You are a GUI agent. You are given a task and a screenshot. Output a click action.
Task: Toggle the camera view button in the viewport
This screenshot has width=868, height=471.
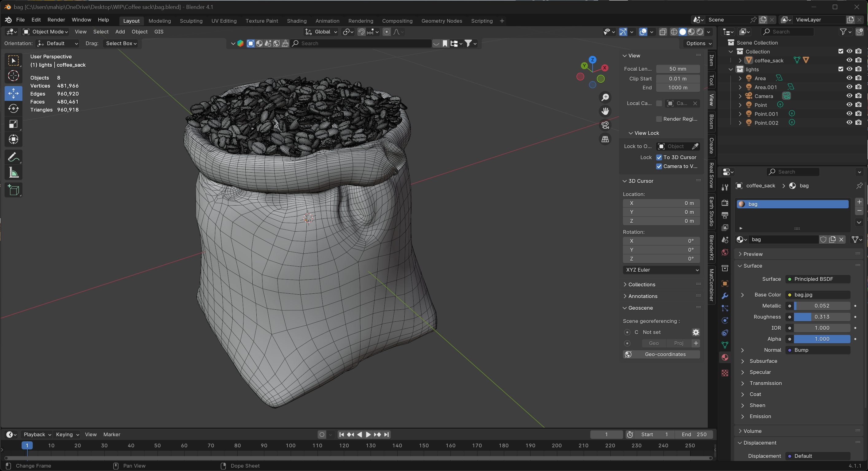[605, 125]
